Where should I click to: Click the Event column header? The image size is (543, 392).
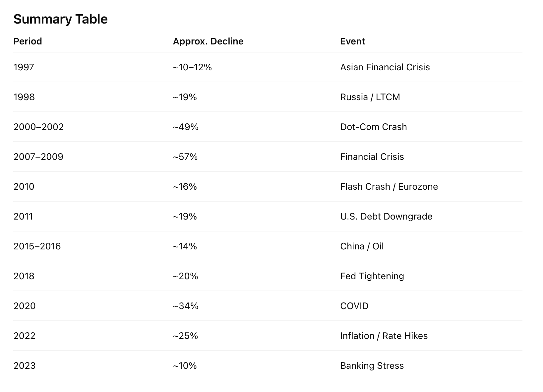tap(352, 41)
